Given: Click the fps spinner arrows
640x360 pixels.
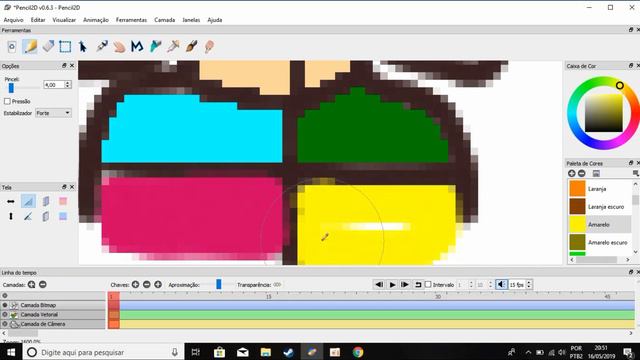Looking at the screenshot, I should 529,284.
